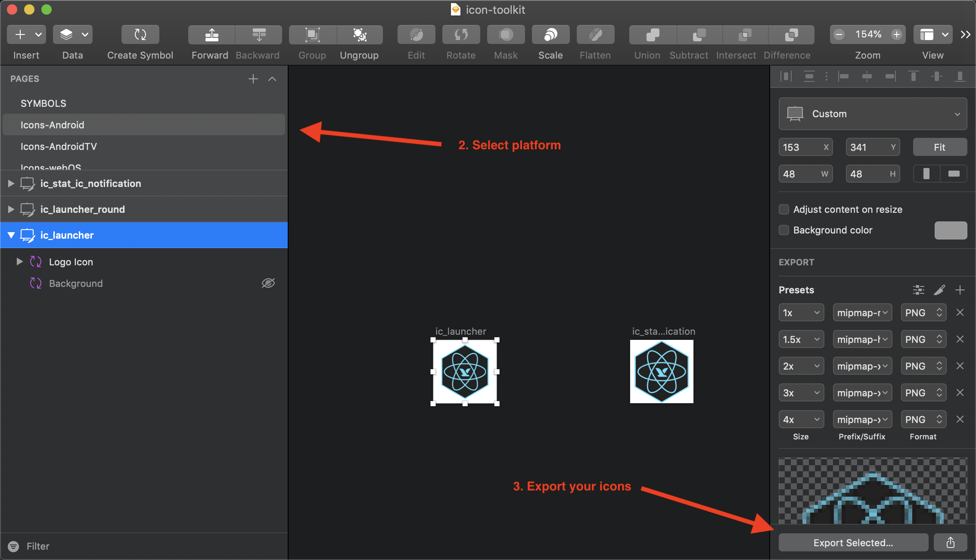Screen dimensions: 976x560
Task: Click the Create Symbol icon
Action: [140, 34]
